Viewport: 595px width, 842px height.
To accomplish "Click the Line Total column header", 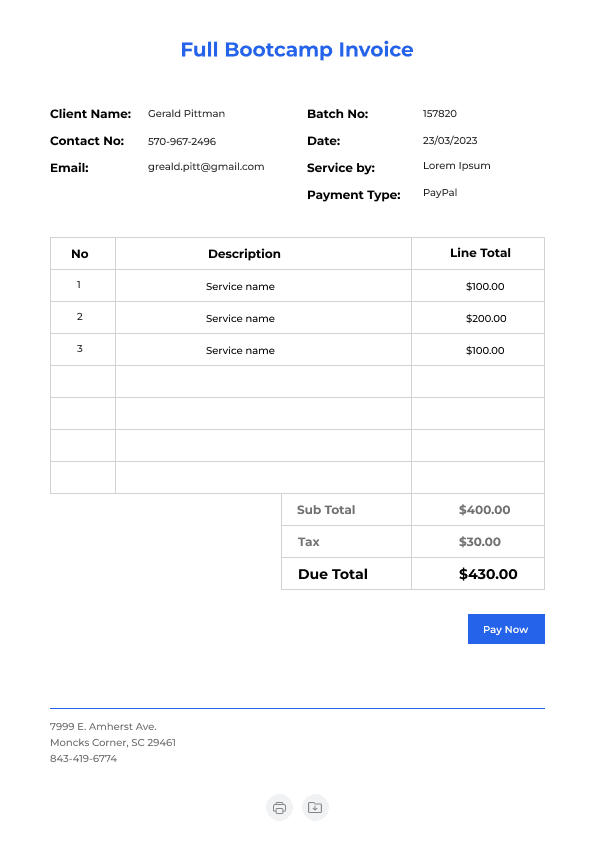I will point(480,253).
